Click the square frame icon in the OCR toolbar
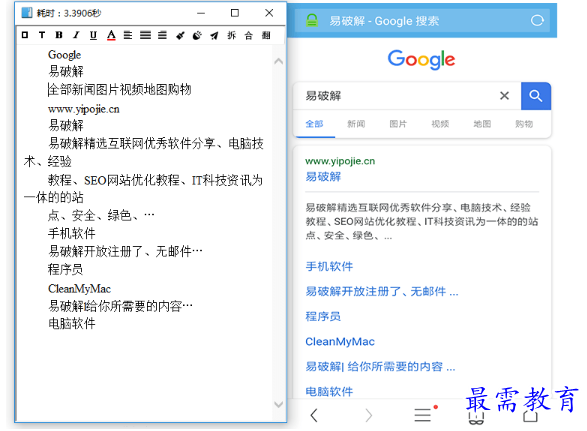 25,35
